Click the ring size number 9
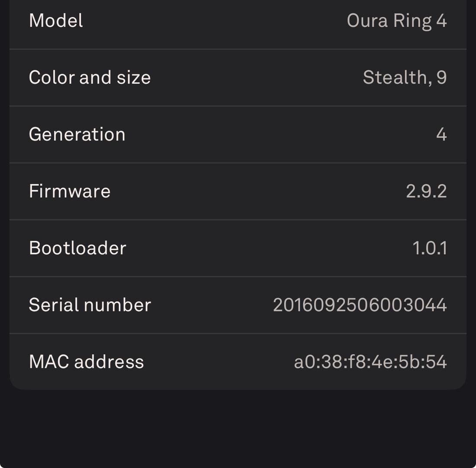The width and height of the screenshot is (476, 468). pos(441,78)
